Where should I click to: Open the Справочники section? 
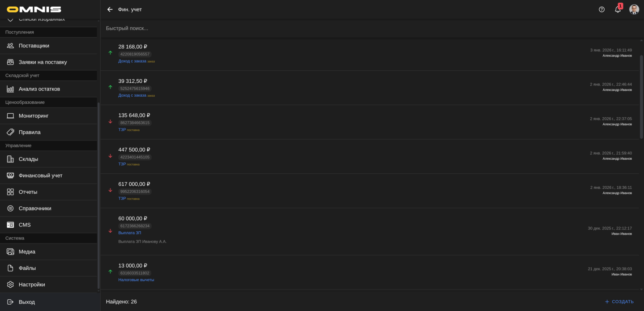click(35, 209)
